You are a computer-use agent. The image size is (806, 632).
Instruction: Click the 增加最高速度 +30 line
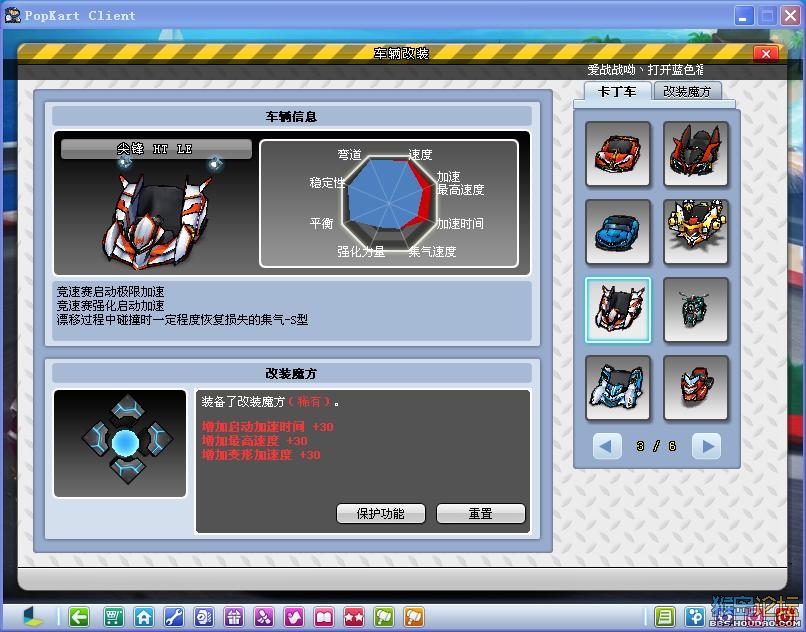pyautogui.click(x=255, y=441)
